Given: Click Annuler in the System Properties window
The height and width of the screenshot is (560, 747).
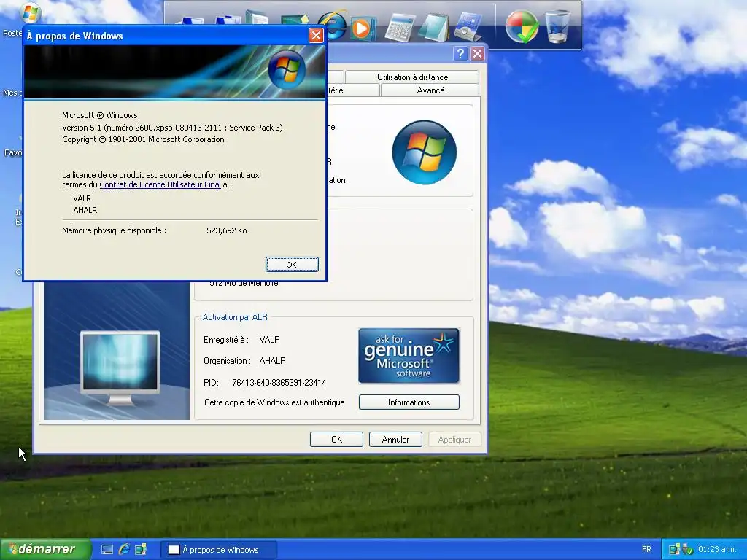Looking at the screenshot, I should (x=395, y=440).
